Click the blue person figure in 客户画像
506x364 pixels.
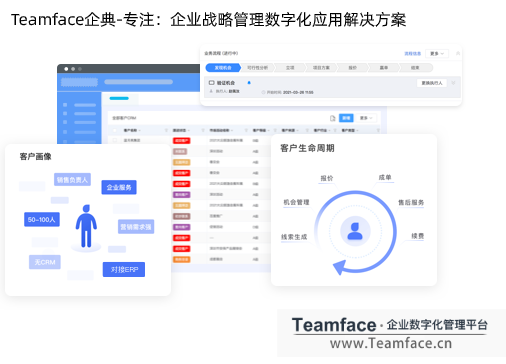(86, 226)
